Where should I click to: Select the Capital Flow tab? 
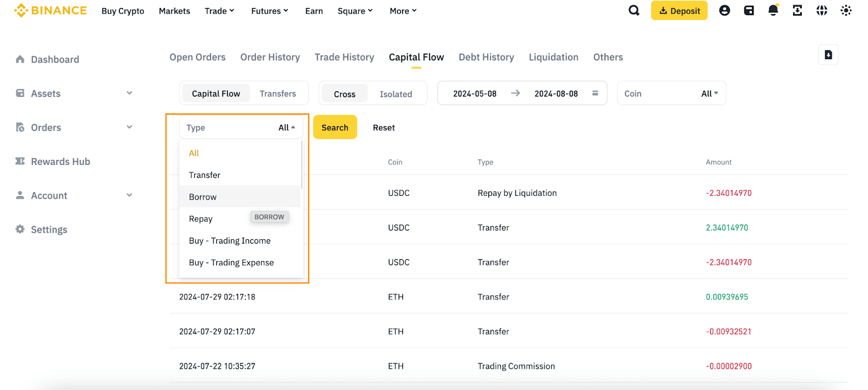[416, 57]
